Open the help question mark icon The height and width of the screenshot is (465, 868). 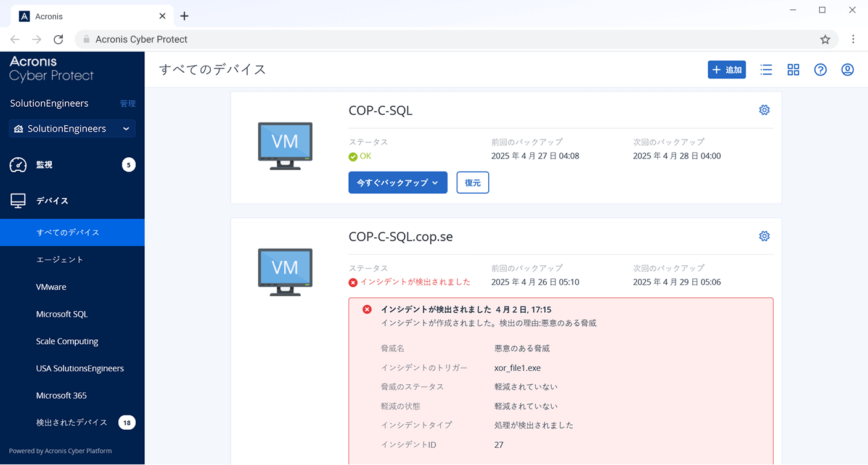[x=821, y=70]
